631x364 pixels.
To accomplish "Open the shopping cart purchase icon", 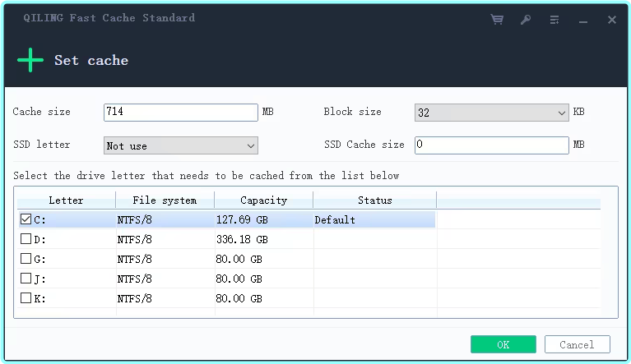I will click(497, 19).
